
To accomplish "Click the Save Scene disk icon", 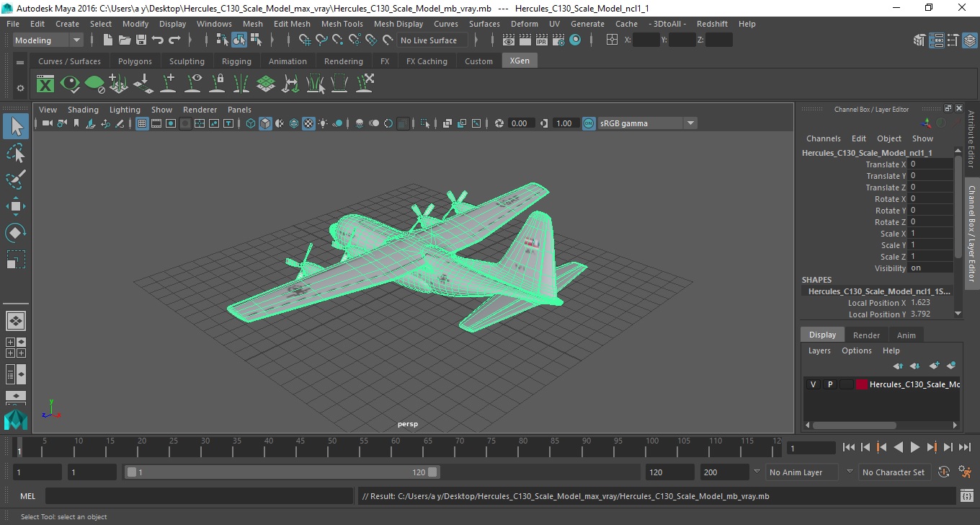I will [141, 40].
